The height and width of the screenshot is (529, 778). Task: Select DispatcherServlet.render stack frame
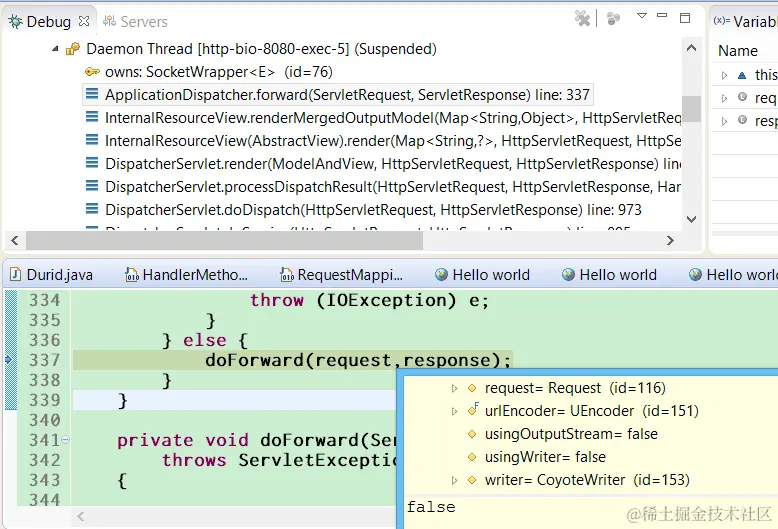coord(393,164)
